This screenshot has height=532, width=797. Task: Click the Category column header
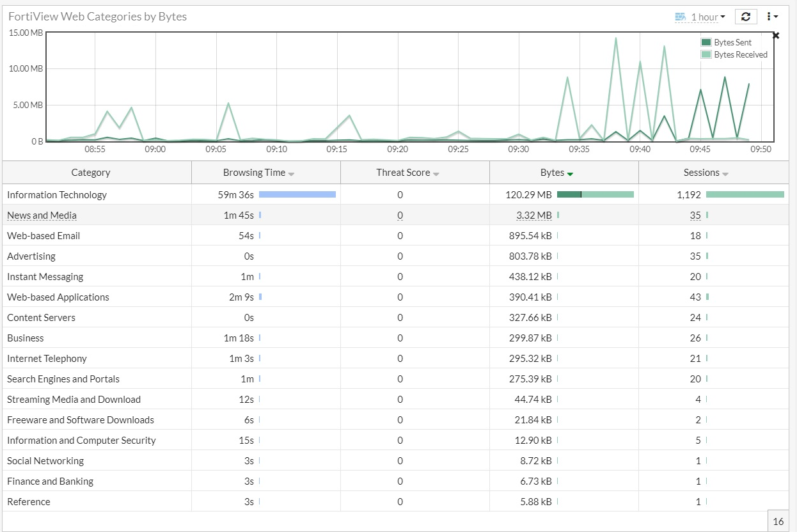tap(91, 173)
